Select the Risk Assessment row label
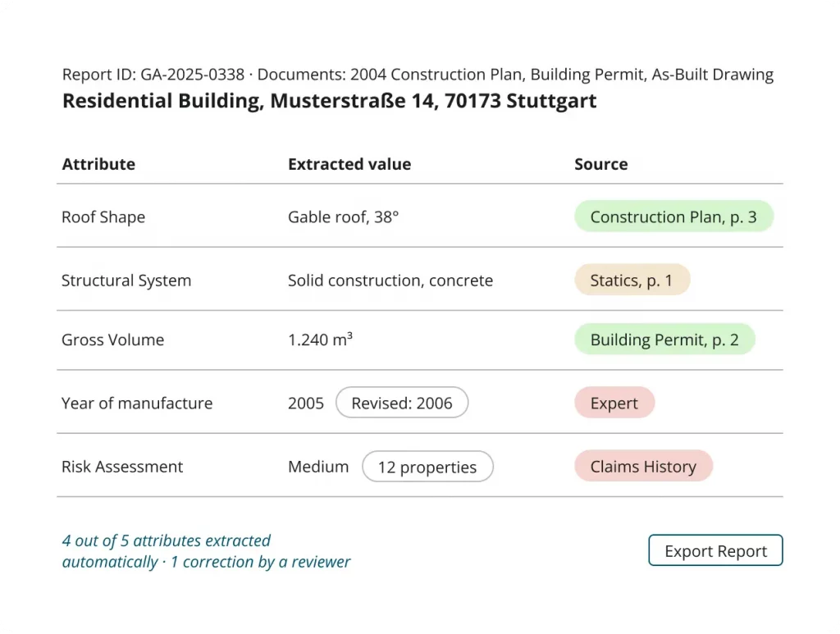 [x=122, y=467]
